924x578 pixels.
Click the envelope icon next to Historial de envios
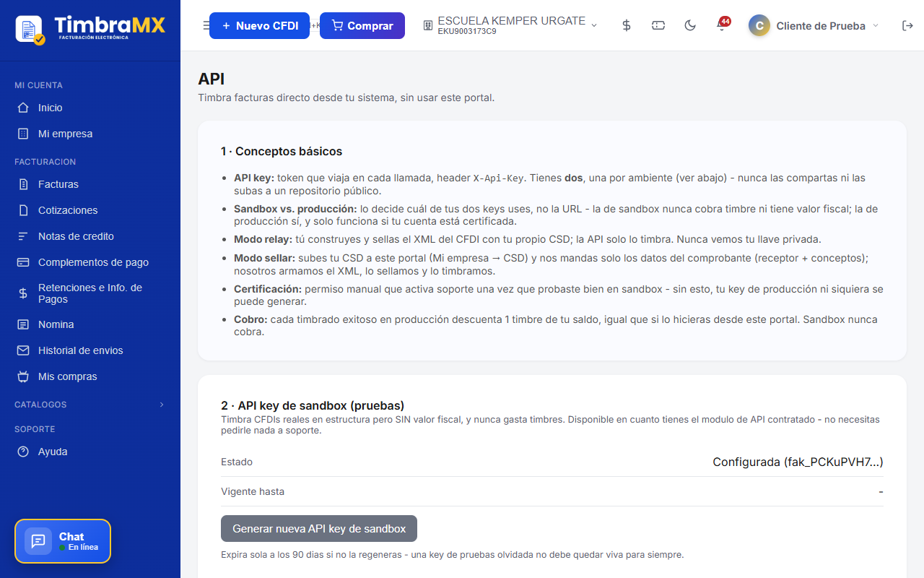[23, 350]
